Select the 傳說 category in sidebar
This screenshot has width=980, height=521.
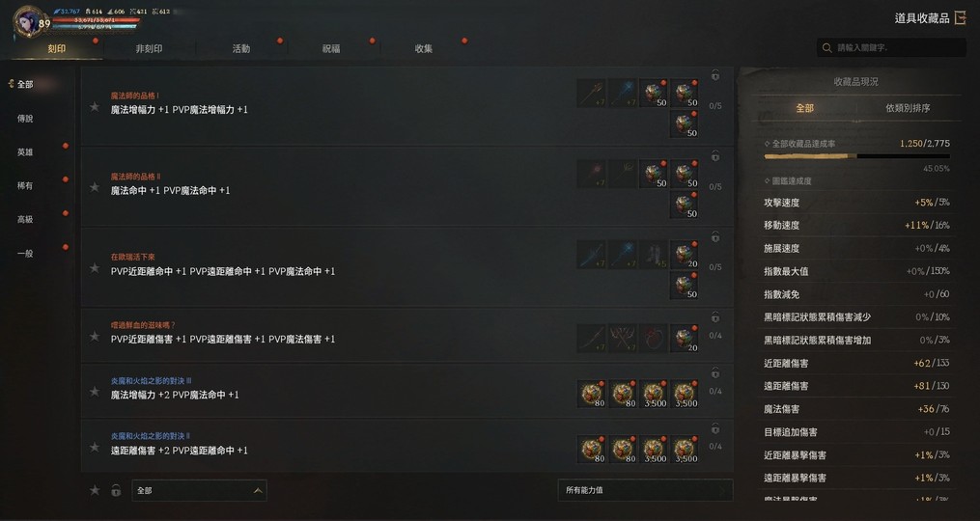(25, 118)
